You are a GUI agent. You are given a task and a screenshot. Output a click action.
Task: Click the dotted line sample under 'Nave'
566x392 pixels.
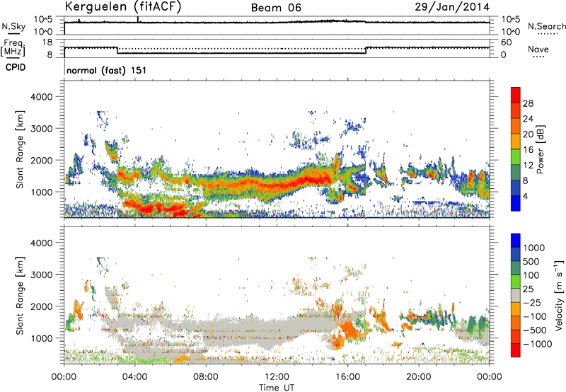(538, 57)
